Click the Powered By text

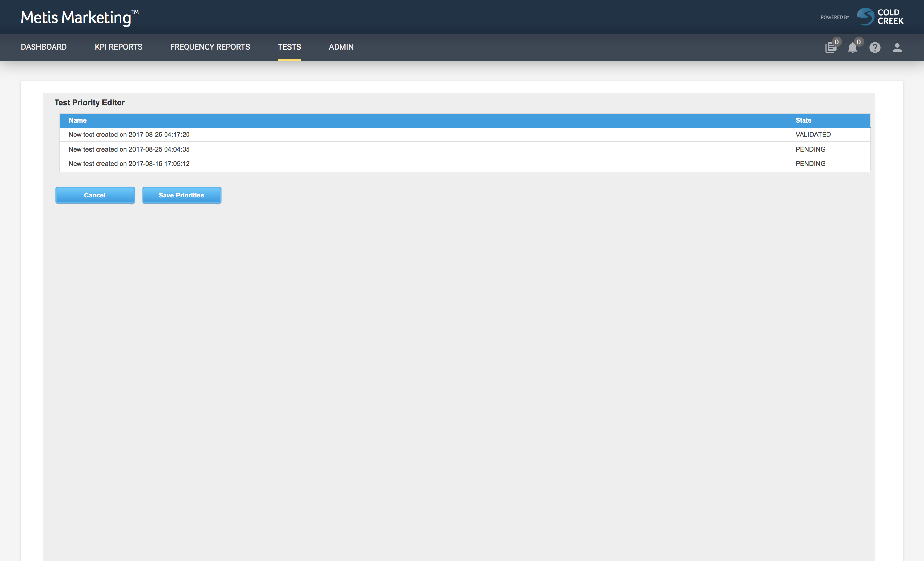pos(835,17)
